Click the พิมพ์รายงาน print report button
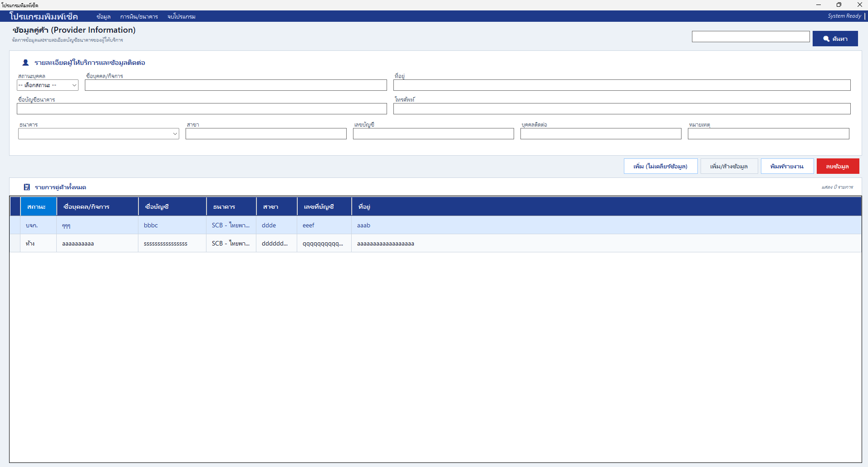Screen dimensions: 868x467 (x=787, y=166)
